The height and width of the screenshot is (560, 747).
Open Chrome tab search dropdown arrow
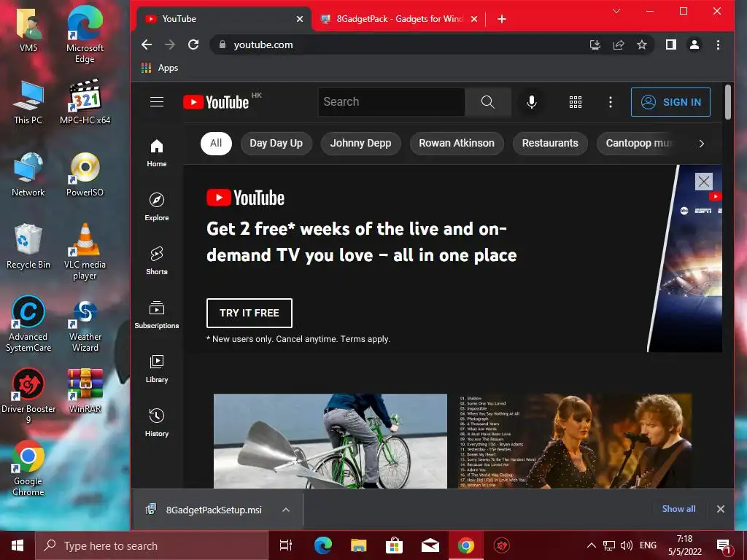point(616,11)
